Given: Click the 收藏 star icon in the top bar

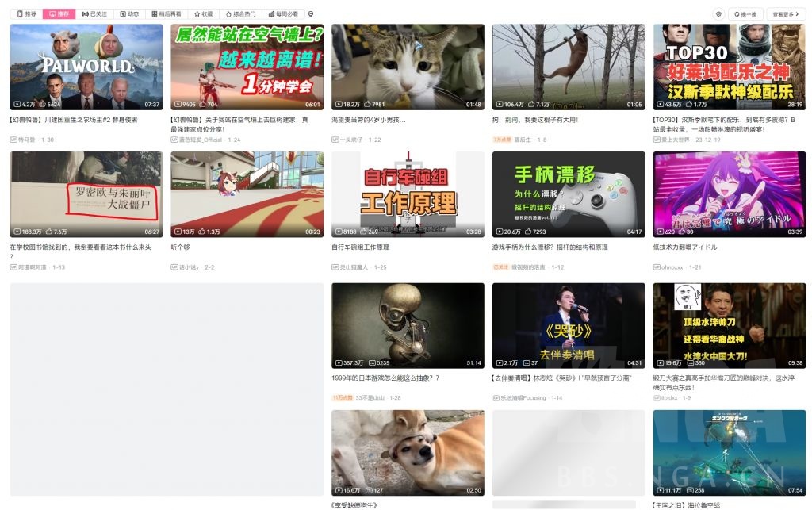Looking at the screenshot, I should coord(195,13).
